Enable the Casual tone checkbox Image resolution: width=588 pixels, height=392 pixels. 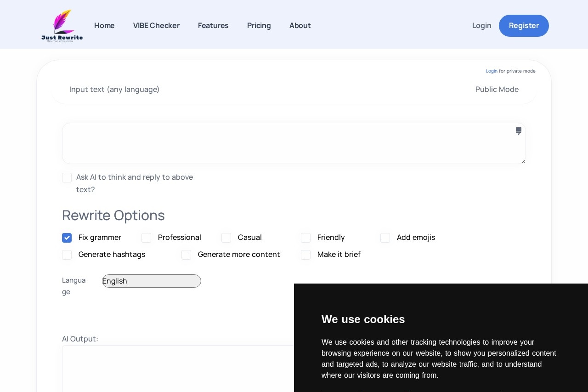click(226, 238)
